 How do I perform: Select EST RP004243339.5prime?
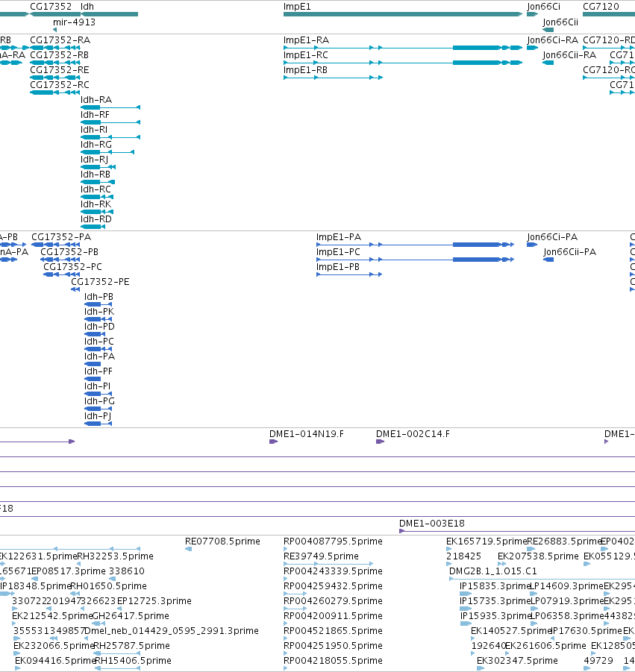[333, 572]
